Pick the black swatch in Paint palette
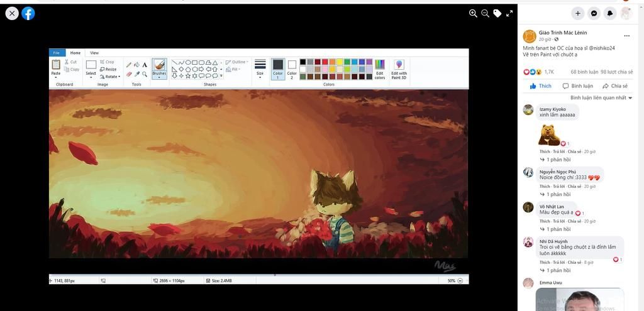644x311 pixels. pos(303,62)
